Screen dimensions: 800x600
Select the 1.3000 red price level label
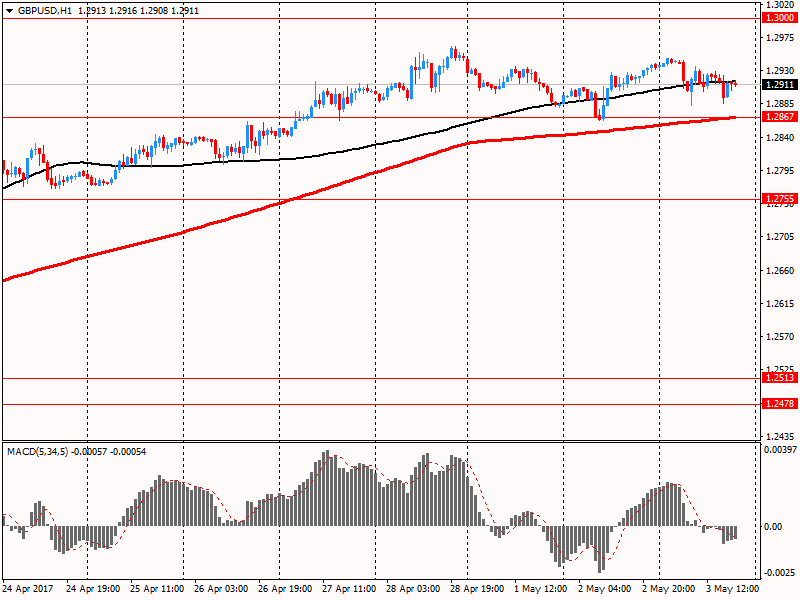pos(780,18)
